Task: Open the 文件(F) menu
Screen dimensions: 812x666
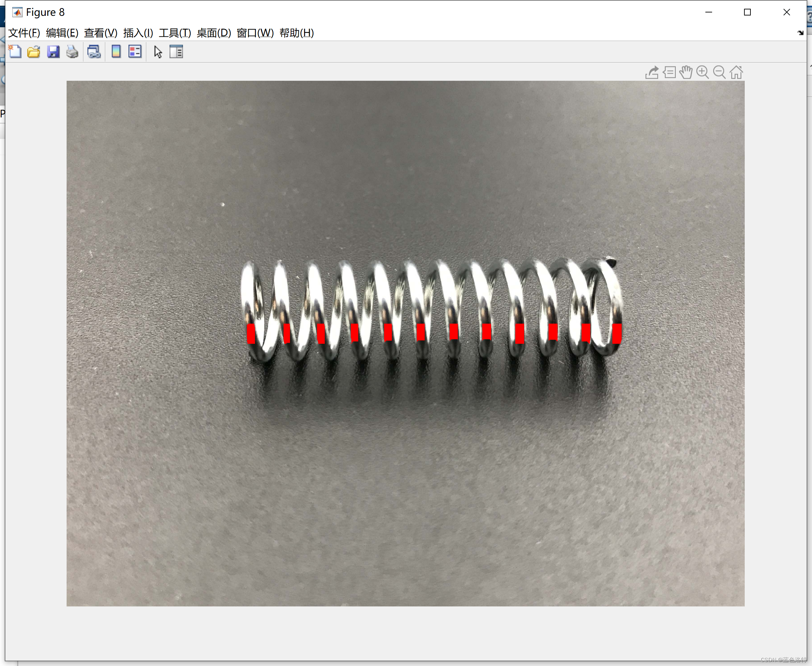Action: (x=24, y=33)
